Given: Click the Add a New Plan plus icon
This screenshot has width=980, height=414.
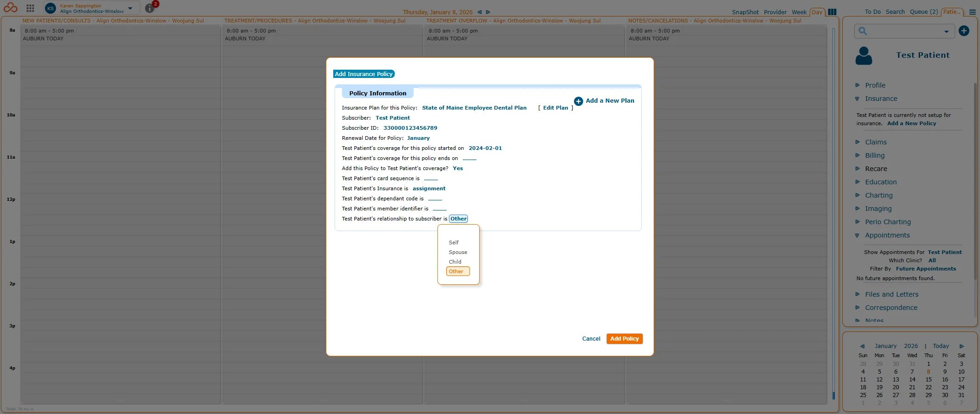Looking at the screenshot, I should 578,101.
